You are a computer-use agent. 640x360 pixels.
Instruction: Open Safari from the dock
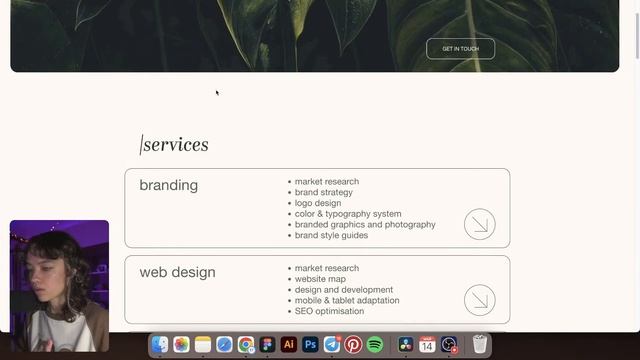[224, 344]
